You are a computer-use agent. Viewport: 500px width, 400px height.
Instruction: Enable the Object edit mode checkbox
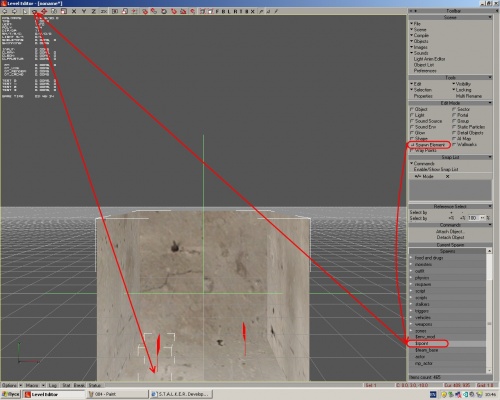pos(419,109)
